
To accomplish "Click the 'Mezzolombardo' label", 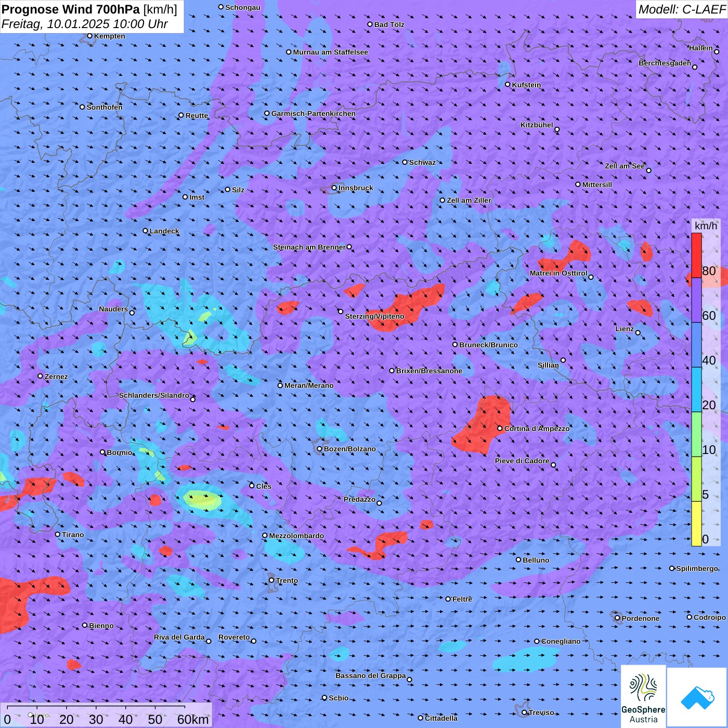I will [x=296, y=536].
